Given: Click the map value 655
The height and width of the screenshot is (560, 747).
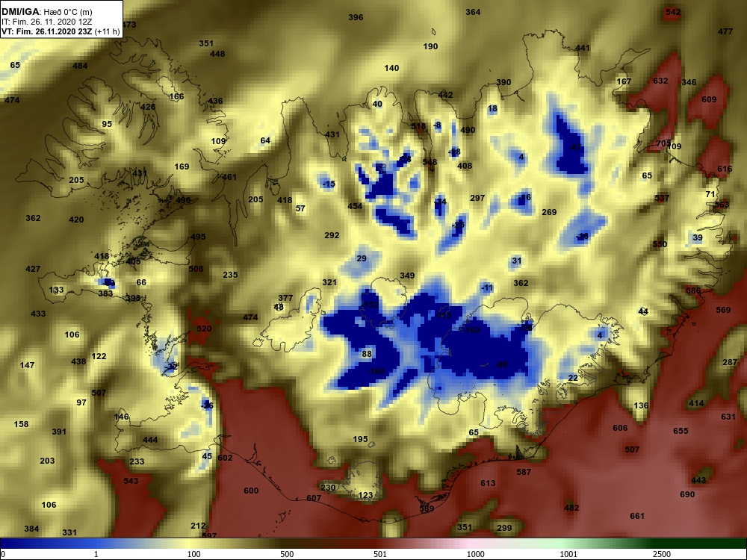Looking at the screenshot, I should (x=681, y=431).
